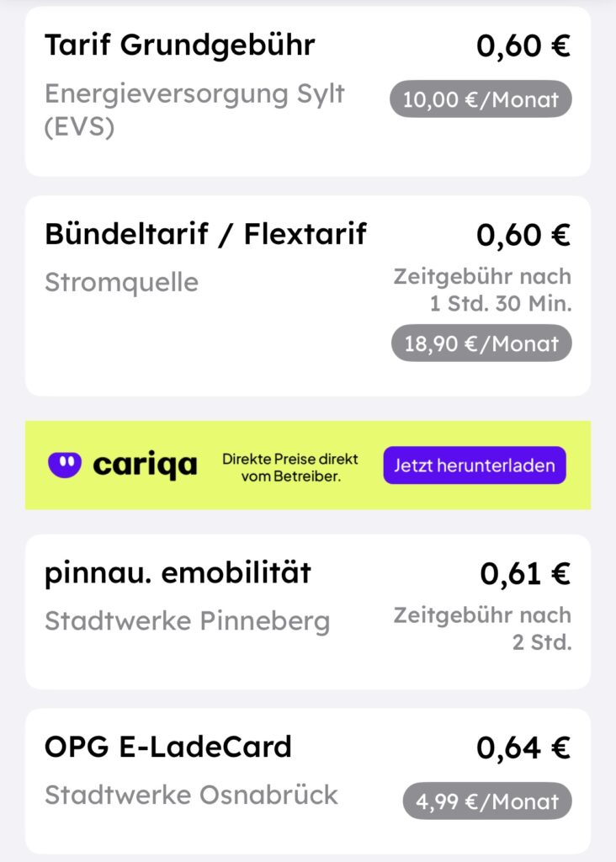The image size is (616, 862).
Task: Open the OPG E-LadeCard tariff title
Action: click(x=167, y=747)
